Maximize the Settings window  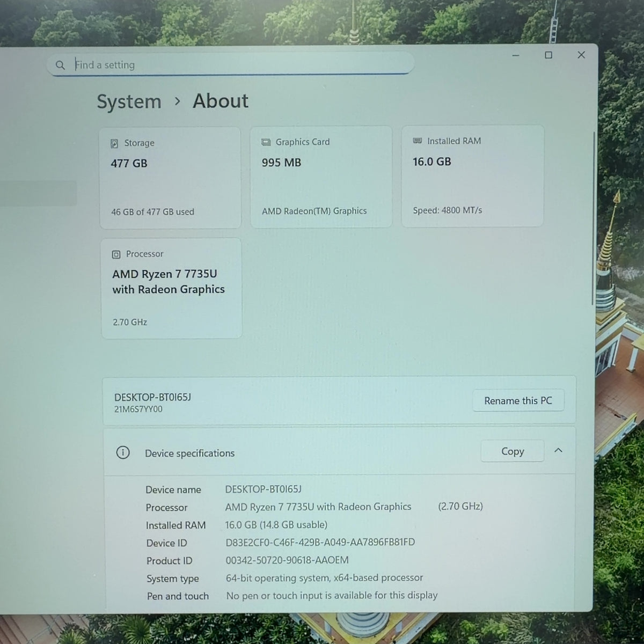548,55
